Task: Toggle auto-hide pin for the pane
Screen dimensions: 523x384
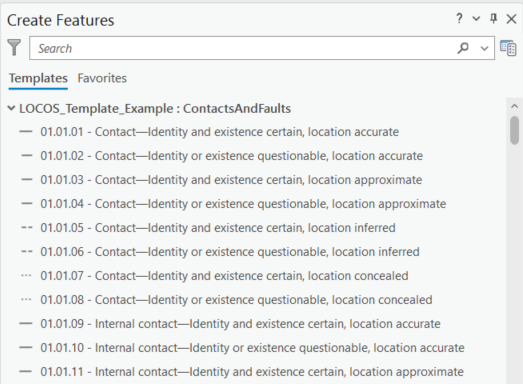Action: click(493, 18)
